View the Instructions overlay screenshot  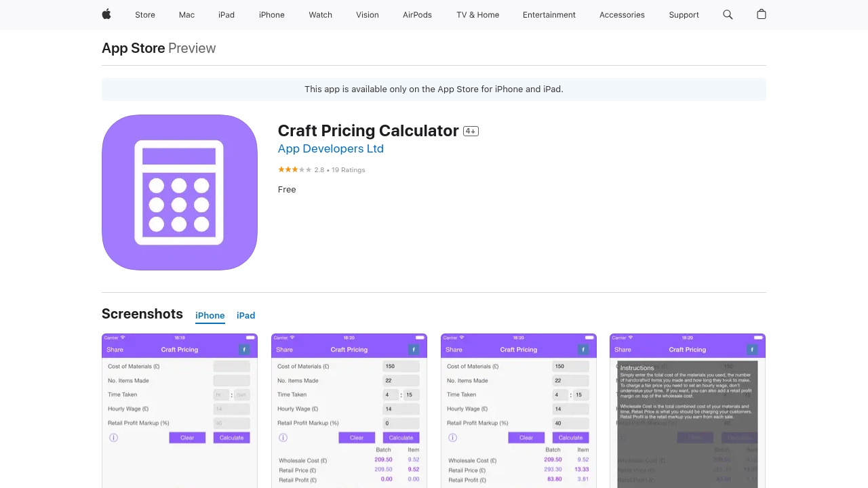point(688,411)
